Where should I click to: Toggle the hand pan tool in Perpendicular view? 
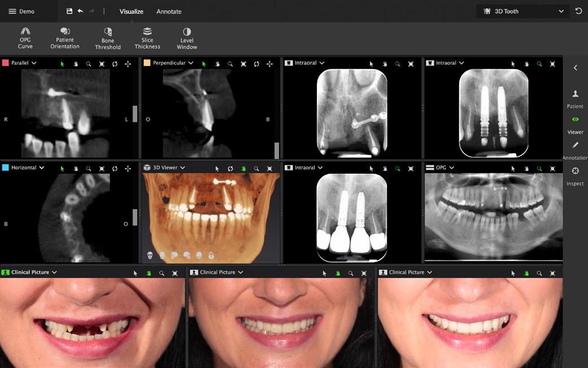[217, 64]
